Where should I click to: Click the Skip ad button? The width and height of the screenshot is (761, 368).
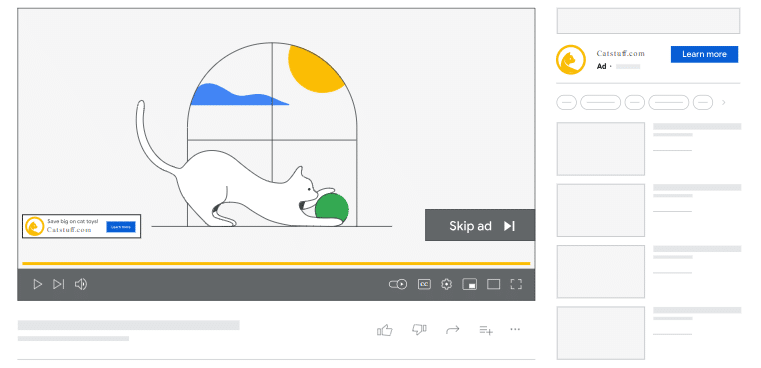[480, 225]
